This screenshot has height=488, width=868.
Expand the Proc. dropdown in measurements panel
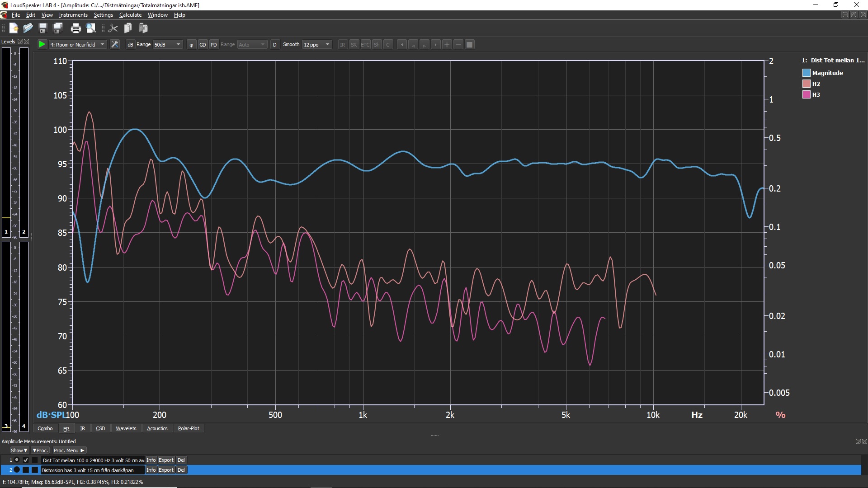click(40, 450)
